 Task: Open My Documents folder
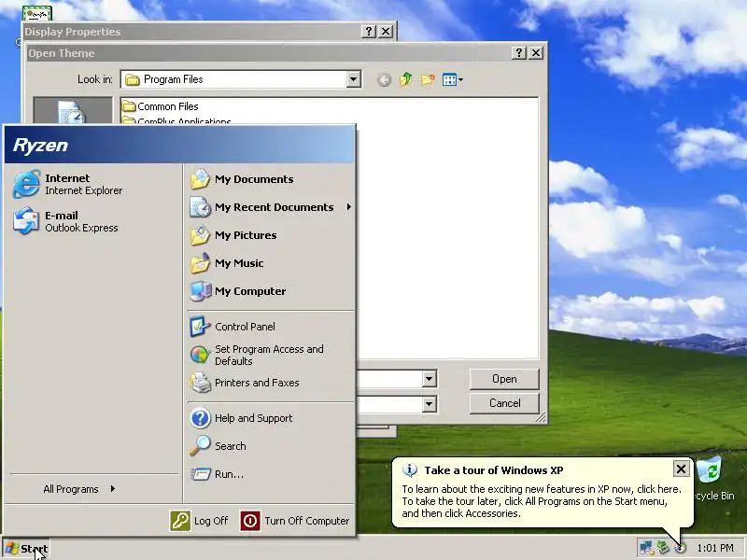point(242,179)
